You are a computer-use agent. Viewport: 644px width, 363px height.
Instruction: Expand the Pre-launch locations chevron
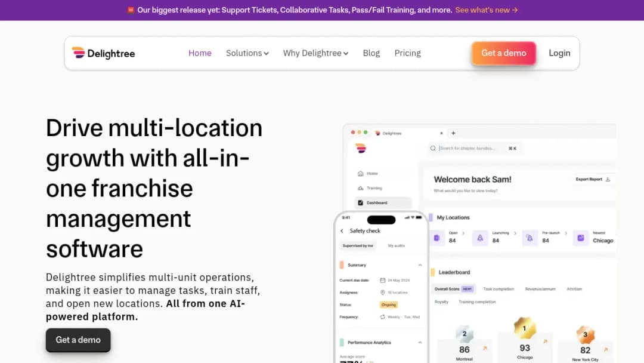tap(565, 233)
